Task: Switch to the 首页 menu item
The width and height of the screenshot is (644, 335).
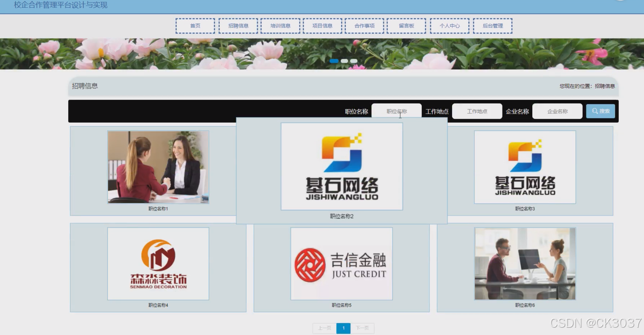Action: pyautogui.click(x=196, y=26)
